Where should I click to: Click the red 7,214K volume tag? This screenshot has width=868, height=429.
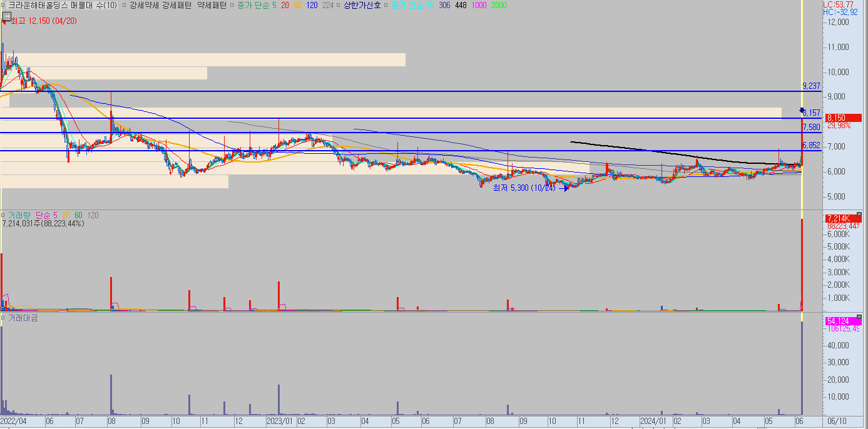pyautogui.click(x=842, y=218)
